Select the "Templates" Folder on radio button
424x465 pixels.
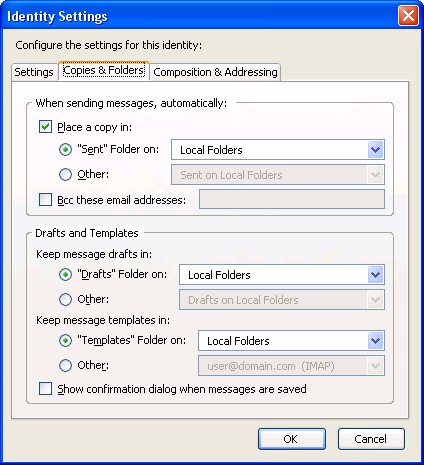tap(65, 340)
